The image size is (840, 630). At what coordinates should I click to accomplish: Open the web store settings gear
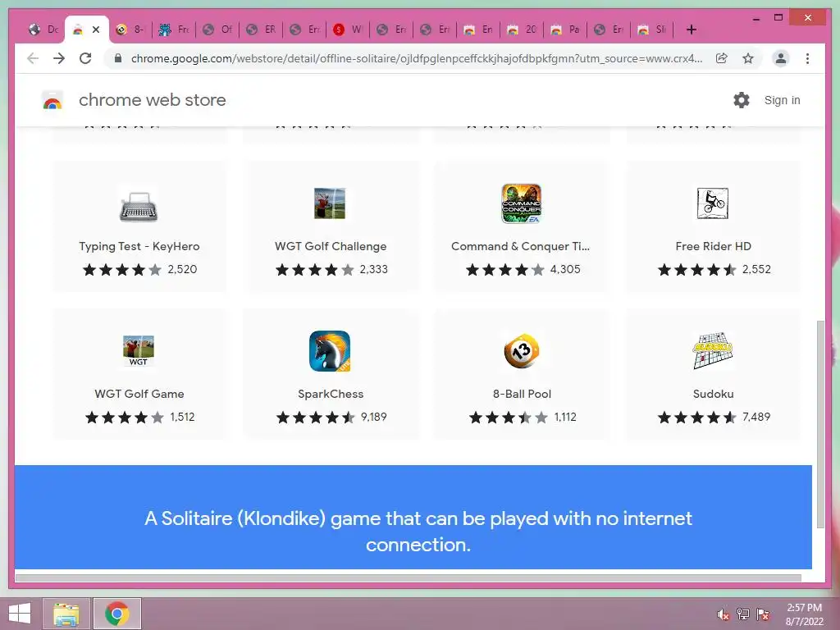tap(742, 100)
